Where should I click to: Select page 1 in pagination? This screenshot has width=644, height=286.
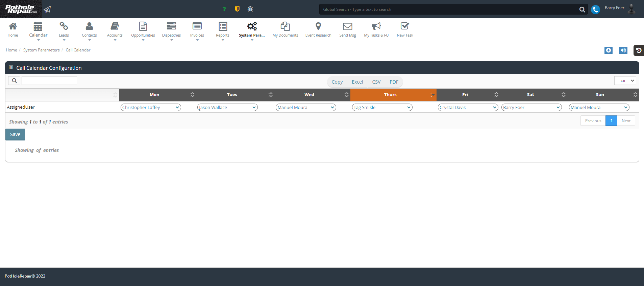[612, 121]
